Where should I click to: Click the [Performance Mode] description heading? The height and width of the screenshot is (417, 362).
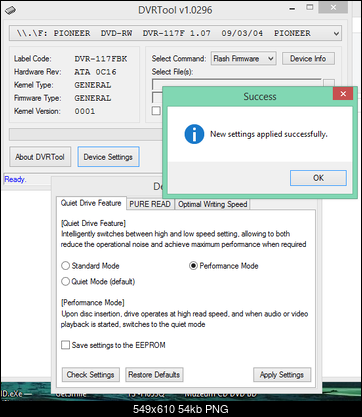tap(93, 303)
